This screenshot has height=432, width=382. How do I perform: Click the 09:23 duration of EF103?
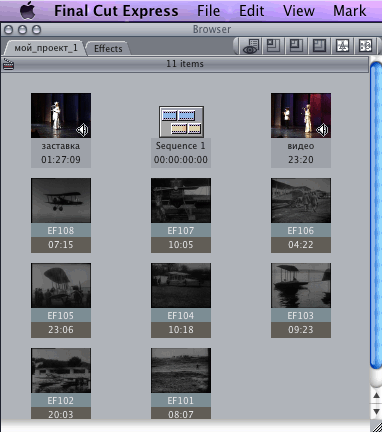tap(301, 330)
